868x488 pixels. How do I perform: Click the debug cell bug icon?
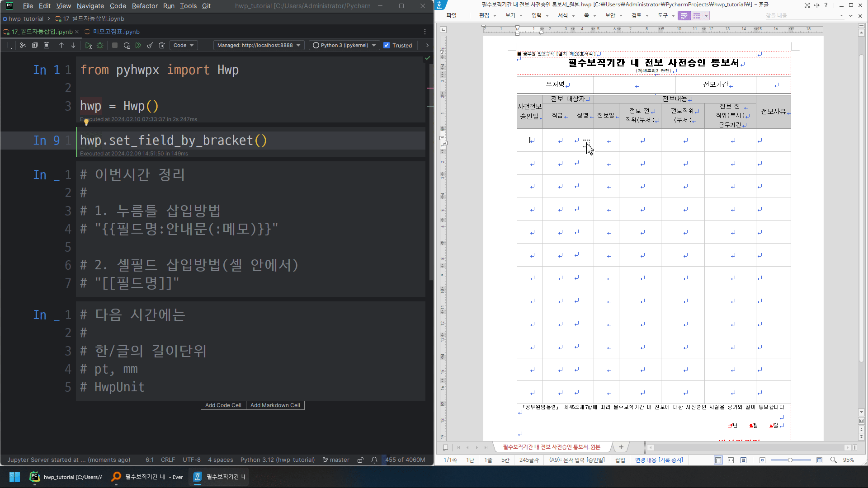100,45
